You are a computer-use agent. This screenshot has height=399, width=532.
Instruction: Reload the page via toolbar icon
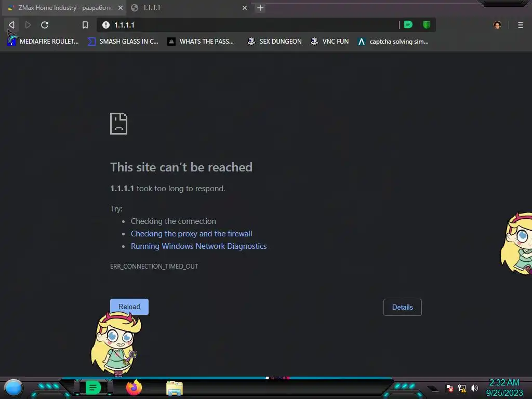pos(45,25)
